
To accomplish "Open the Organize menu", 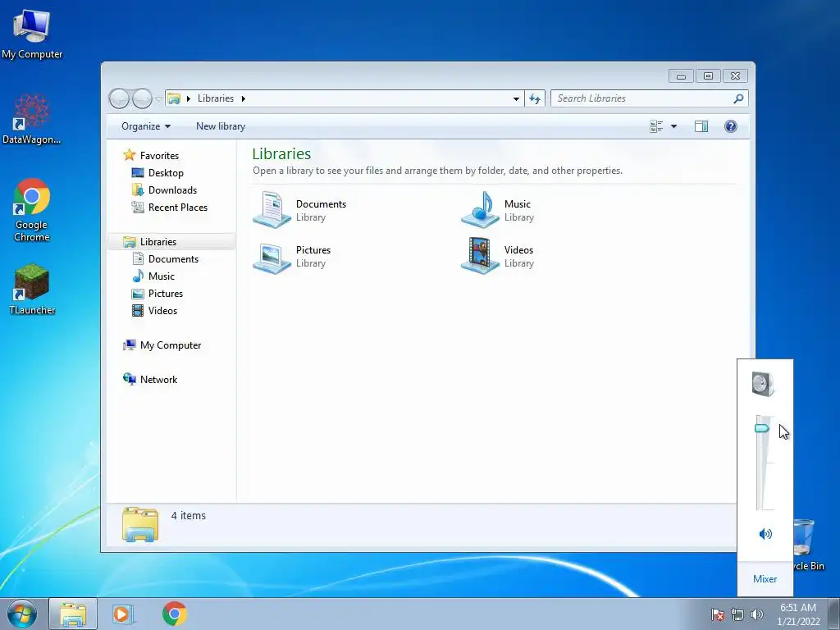I will coord(146,126).
